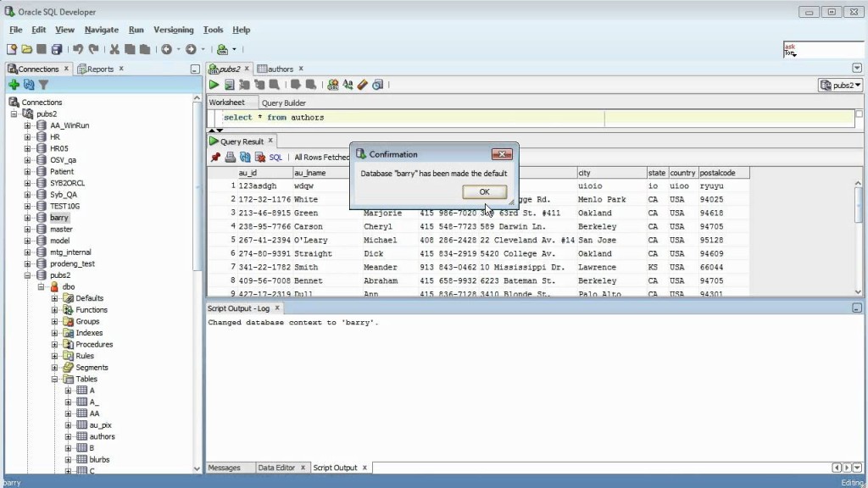Click the Filter funnel icon in Connections

43,85
